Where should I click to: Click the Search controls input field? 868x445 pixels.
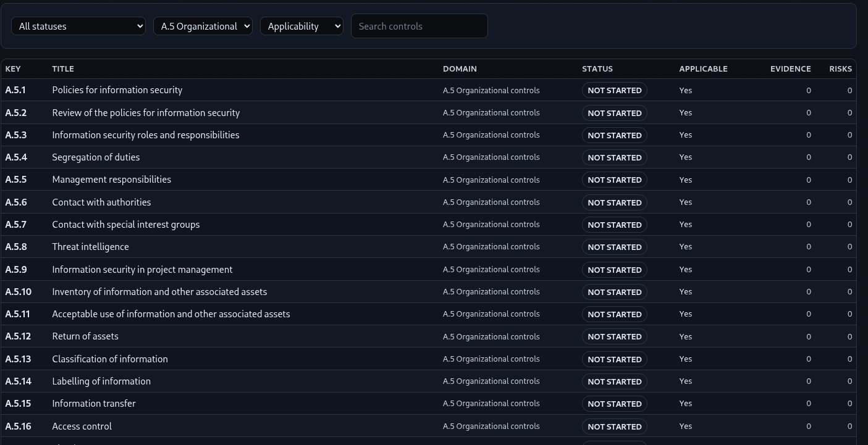419,26
